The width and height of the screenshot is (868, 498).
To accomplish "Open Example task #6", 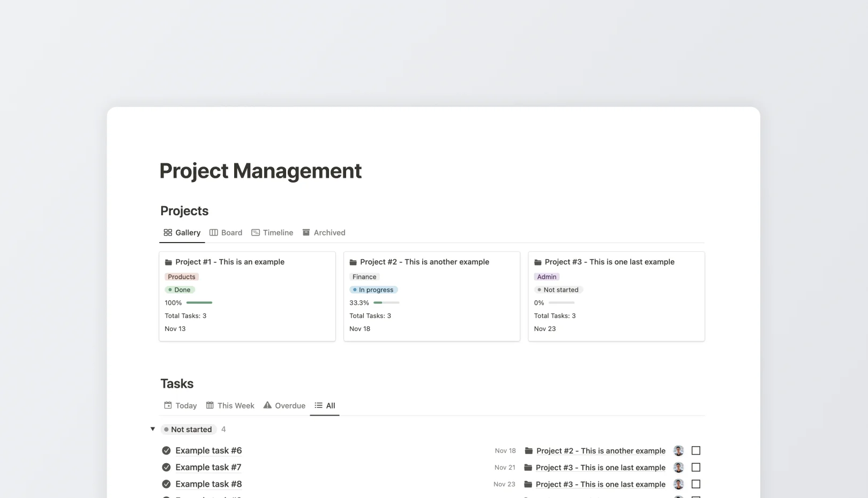I will point(208,450).
